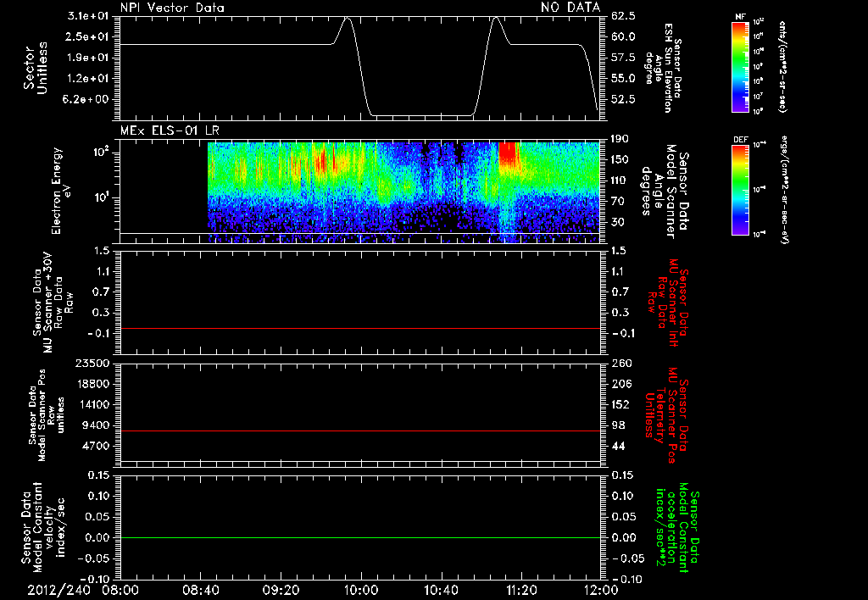Click the red line in MU Scanner +30V panel
This screenshot has height=600, width=868.
[360, 328]
